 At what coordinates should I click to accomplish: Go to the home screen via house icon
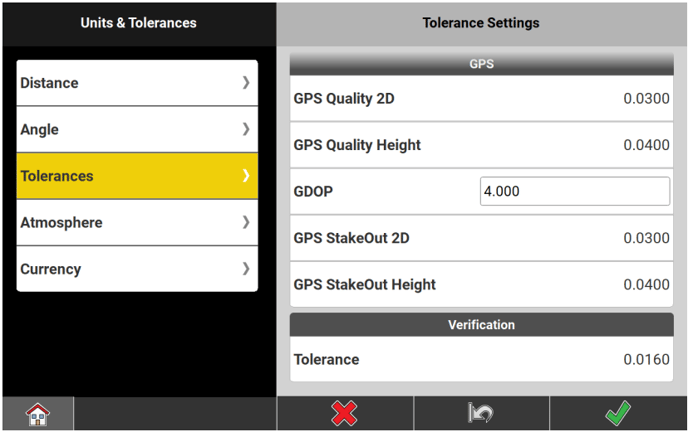(37, 413)
